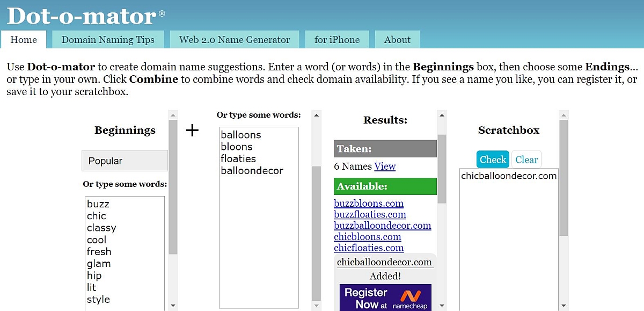Open the Popular beginnings dropdown
This screenshot has width=644, height=311.
(125, 161)
